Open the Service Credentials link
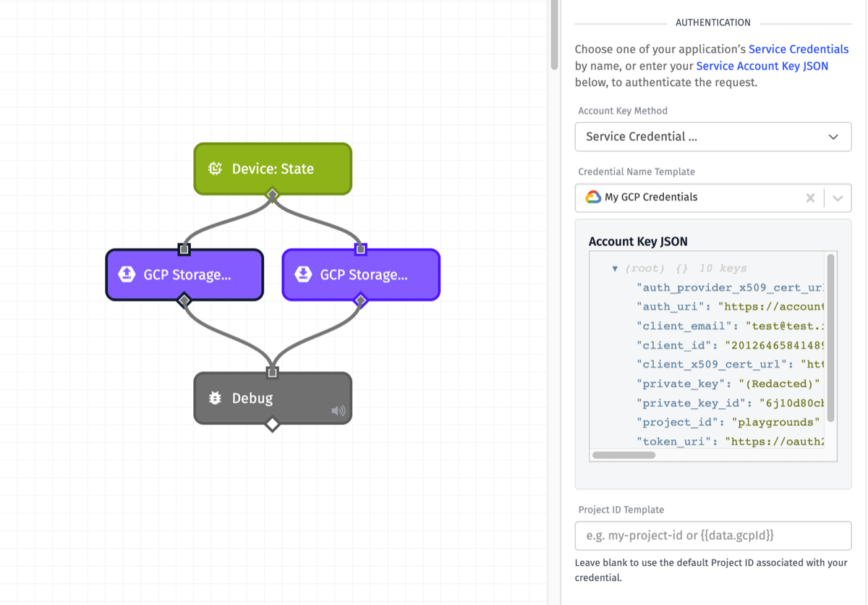This screenshot has height=605, width=868. pos(799,49)
